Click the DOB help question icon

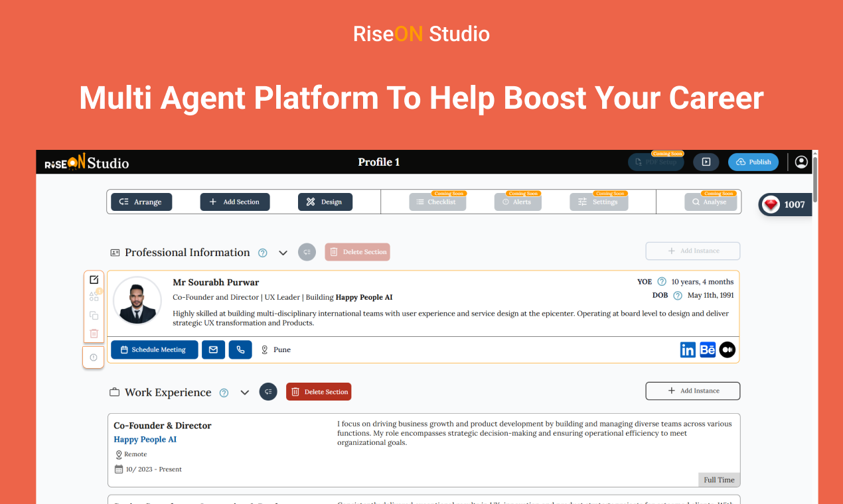pyautogui.click(x=677, y=296)
